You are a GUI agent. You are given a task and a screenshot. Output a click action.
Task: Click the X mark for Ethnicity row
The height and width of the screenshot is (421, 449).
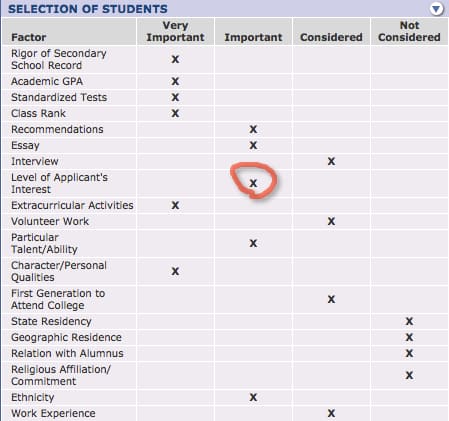[253, 397]
